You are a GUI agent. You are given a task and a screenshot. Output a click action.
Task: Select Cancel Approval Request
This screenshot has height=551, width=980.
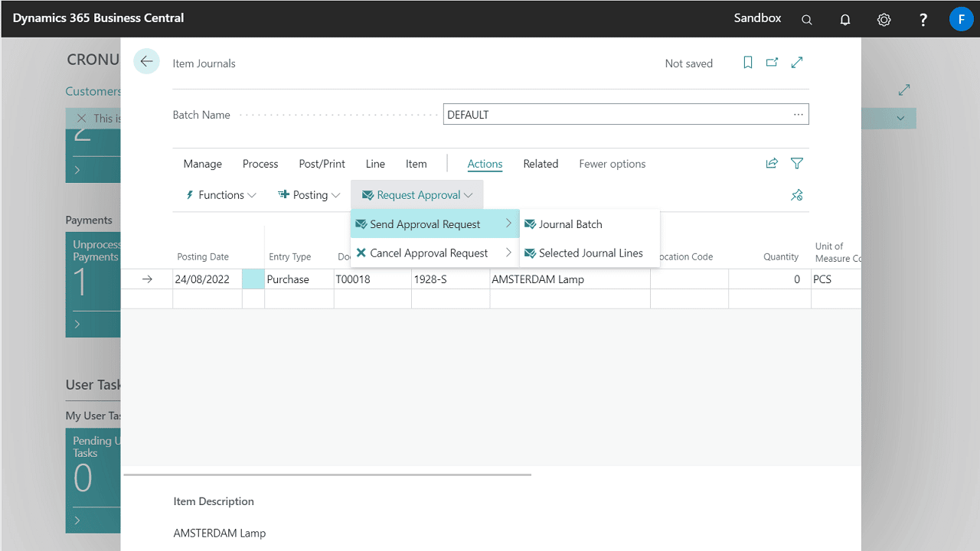coord(435,253)
